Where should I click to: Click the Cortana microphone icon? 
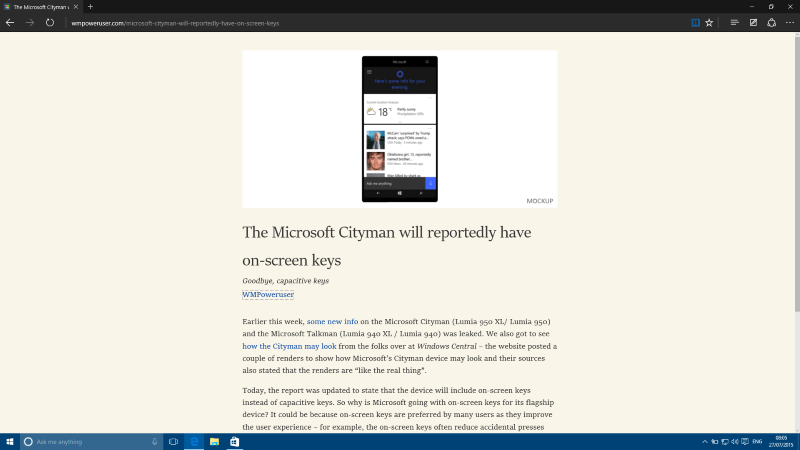click(155, 441)
